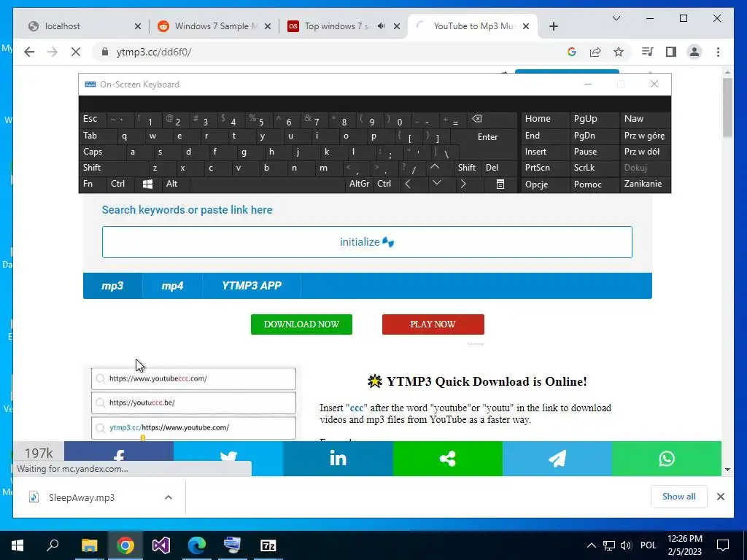This screenshot has height=560, width=747.
Task: Share this page via share icon
Action: 595,52
